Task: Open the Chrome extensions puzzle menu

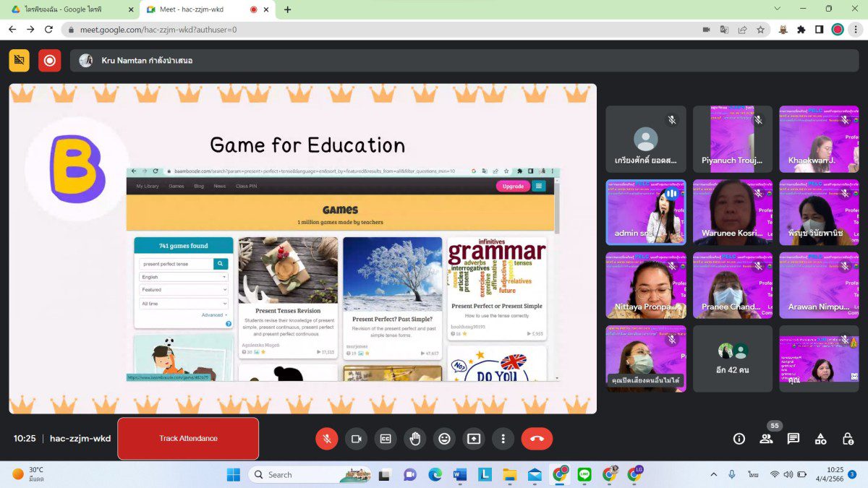Action: [x=801, y=30]
